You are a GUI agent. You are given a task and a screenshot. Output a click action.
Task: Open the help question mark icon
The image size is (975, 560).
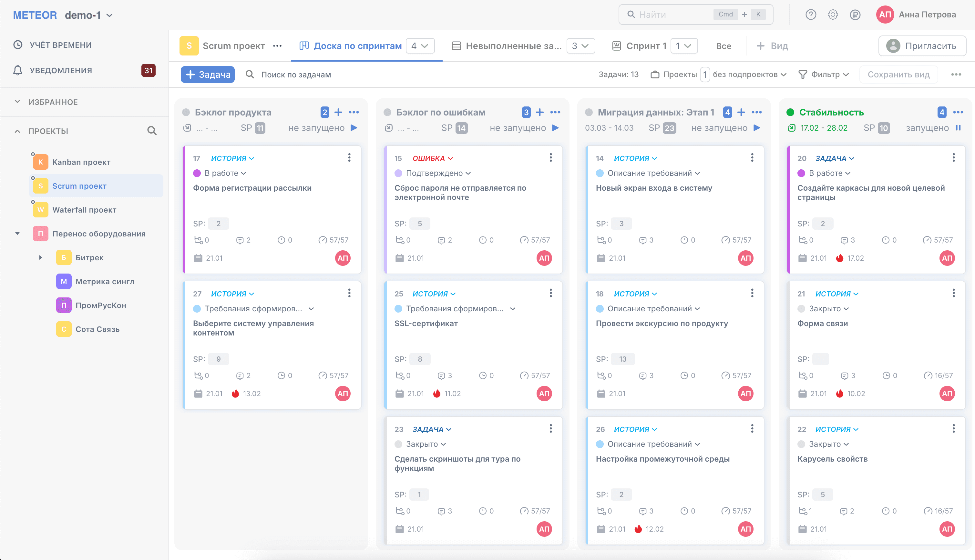(x=811, y=15)
